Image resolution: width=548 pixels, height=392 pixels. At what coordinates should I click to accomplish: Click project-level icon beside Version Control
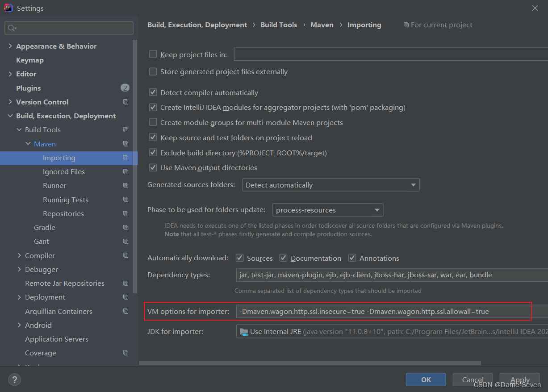click(125, 102)
